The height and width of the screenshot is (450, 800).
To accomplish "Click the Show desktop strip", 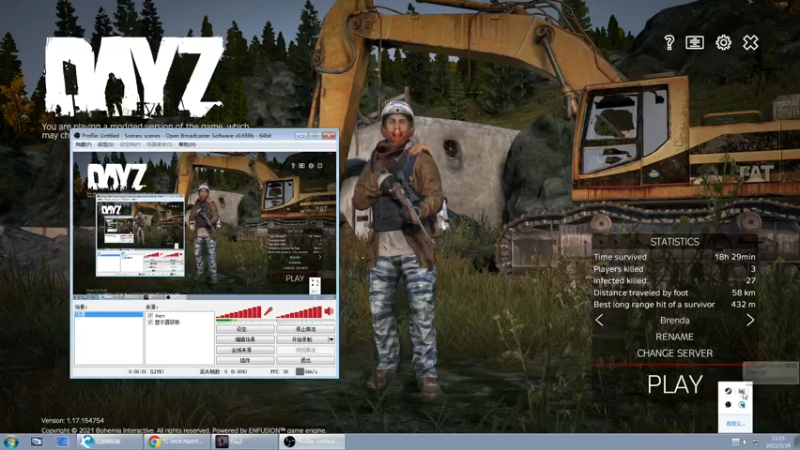I will coord(797,442).
